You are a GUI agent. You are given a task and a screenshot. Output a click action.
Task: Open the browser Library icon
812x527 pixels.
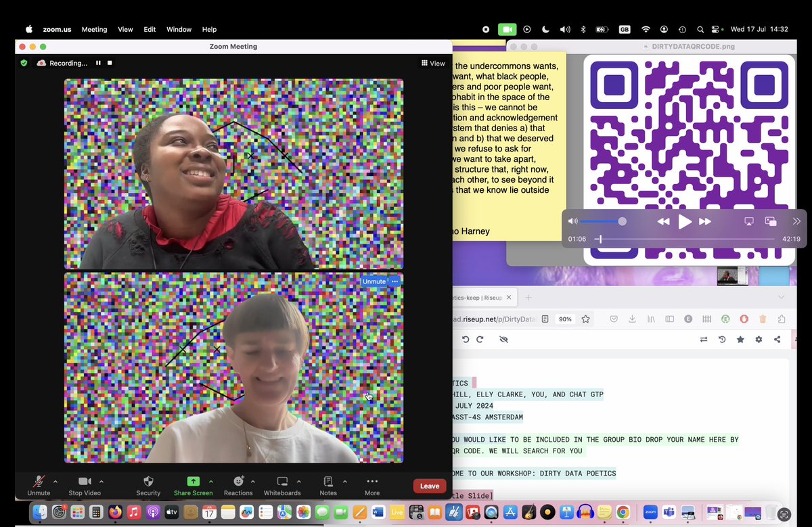(651, 319)
